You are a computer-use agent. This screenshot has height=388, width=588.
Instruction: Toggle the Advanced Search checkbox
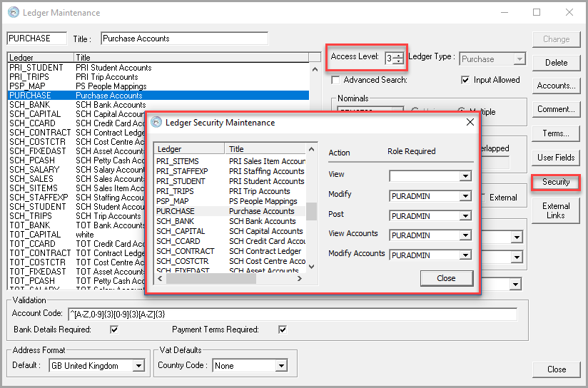point(337,80)
